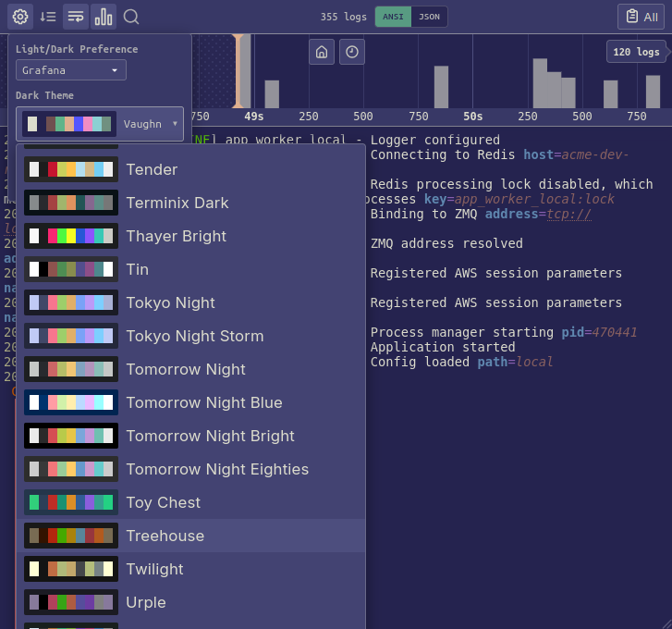672x629 pixels.
Task: Switch to JSON log format
Action: pyautogui.click(x=429, y=17)
